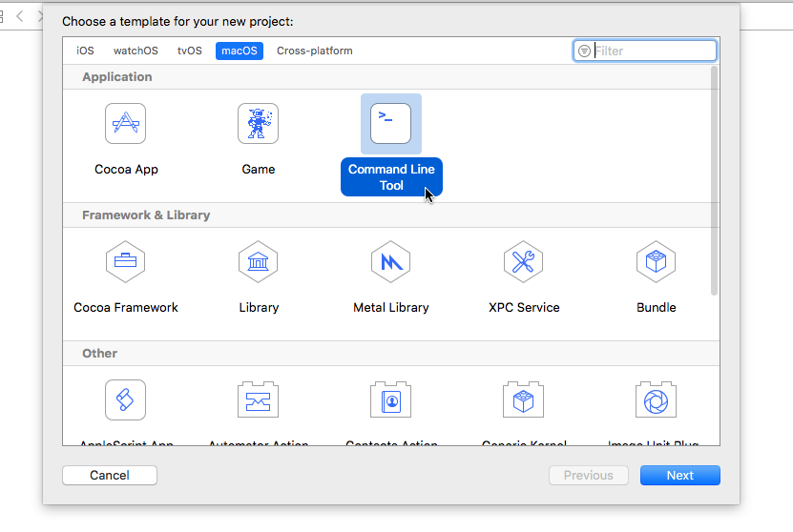Image resolution: width=793 pixels, height=532 pixels.
Task: Pick the Bundle cube icon
Action: pos(656,261)
